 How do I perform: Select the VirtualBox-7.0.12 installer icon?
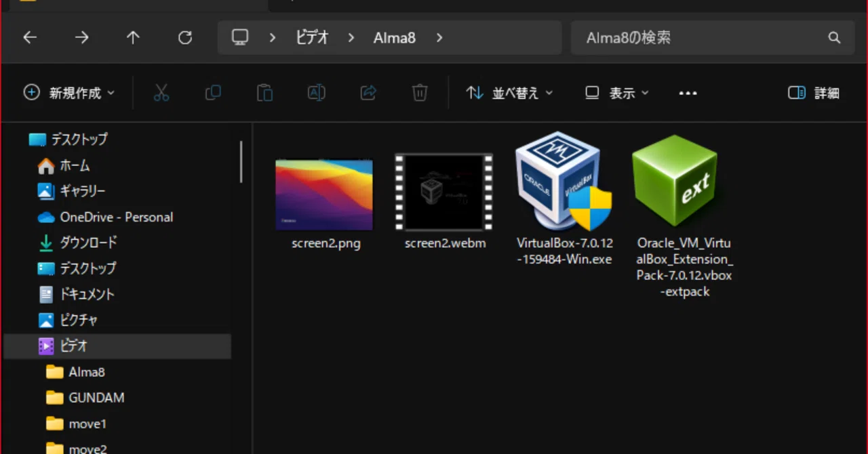coord(564,181)
